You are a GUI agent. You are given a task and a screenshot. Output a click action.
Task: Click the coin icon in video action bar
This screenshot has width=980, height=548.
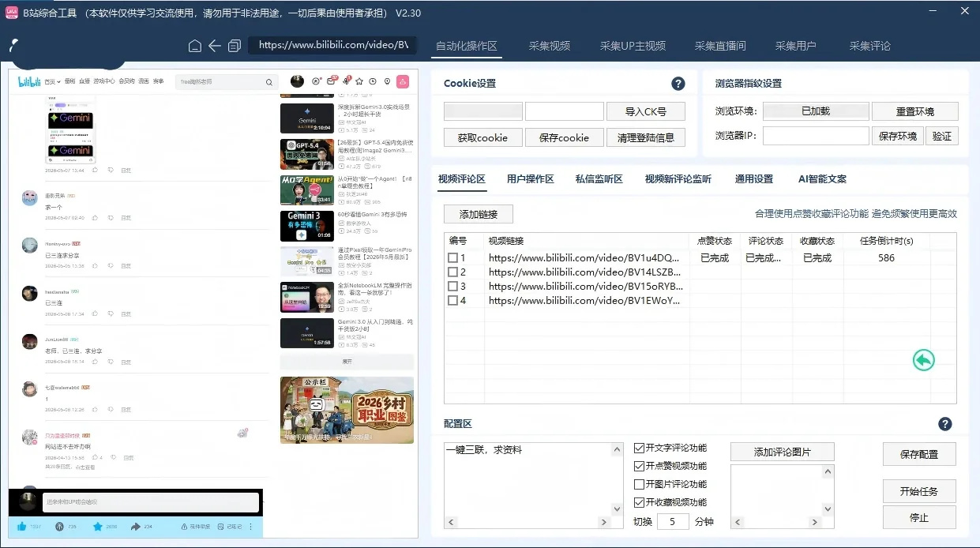pos(59,527)
